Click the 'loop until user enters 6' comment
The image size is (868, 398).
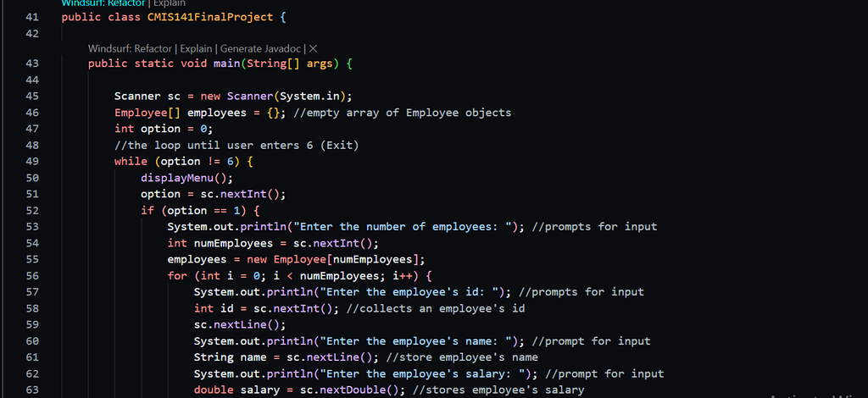pos(236,145)
